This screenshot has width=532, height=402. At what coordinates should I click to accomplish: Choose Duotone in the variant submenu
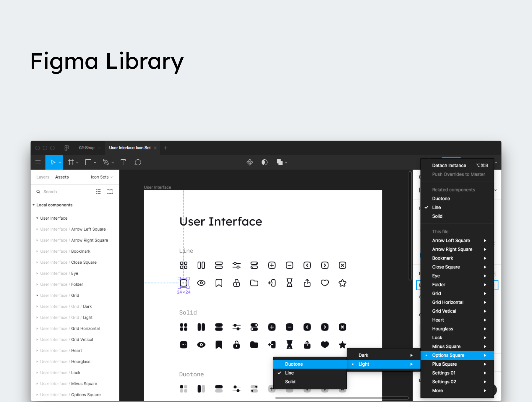coord(294,364)
